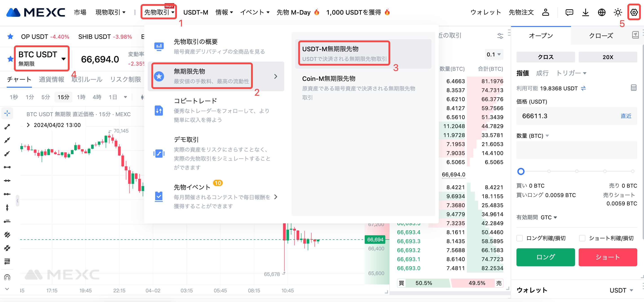Screen dimensions: 644x302
Task: Open the ウォレット USDT currency dropdown
Action: (621, 290)
